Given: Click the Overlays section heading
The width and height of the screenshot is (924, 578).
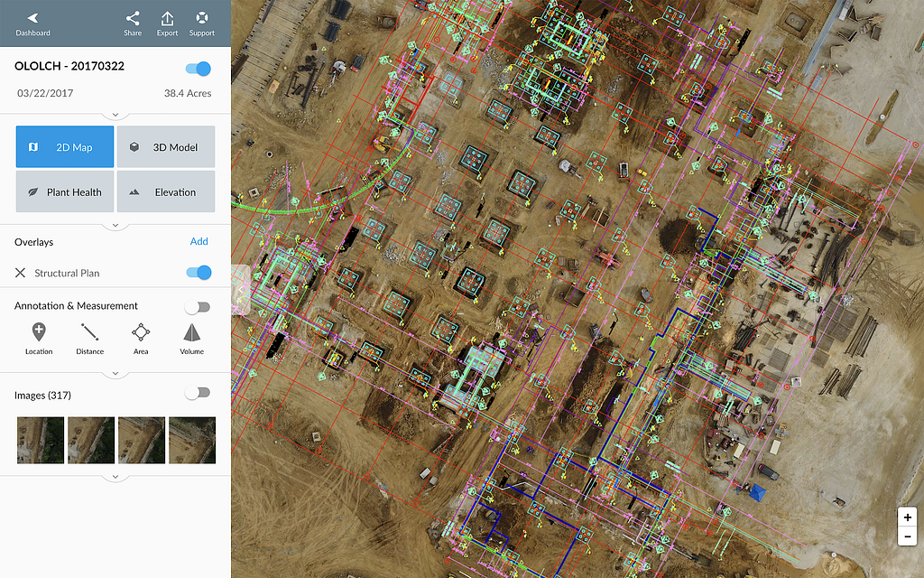Looking at the screenshot, I should [33, 242].
